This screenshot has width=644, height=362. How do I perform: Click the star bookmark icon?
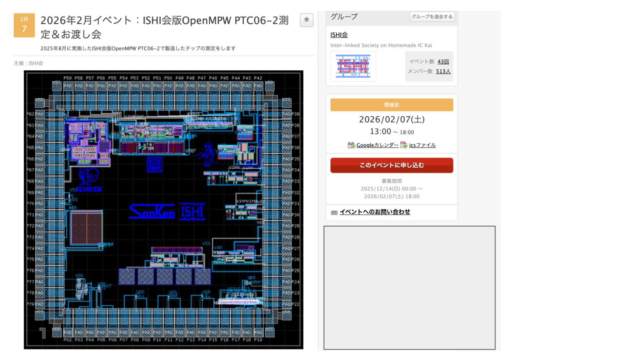tap(306, 20)
